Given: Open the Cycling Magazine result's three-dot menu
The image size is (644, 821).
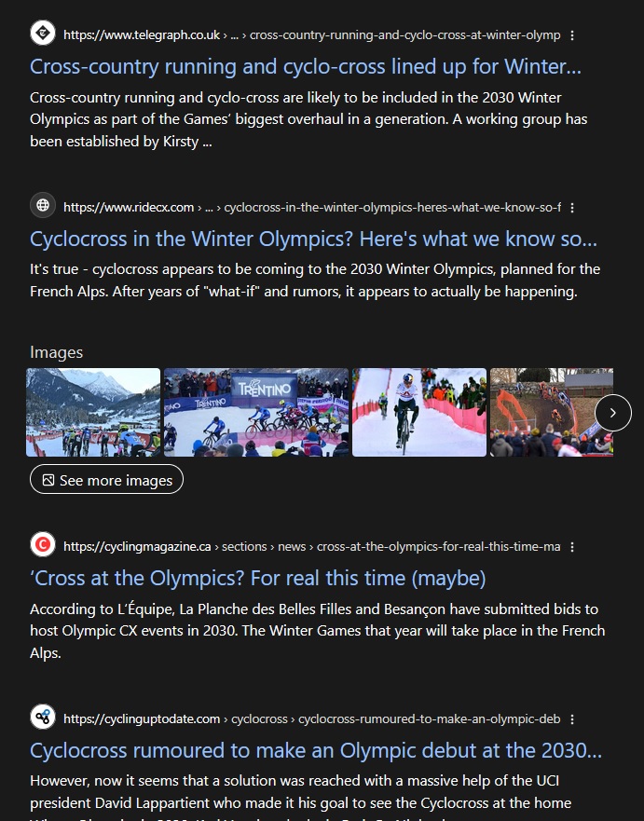Looking at the screenshot, I should coord(572,547).
